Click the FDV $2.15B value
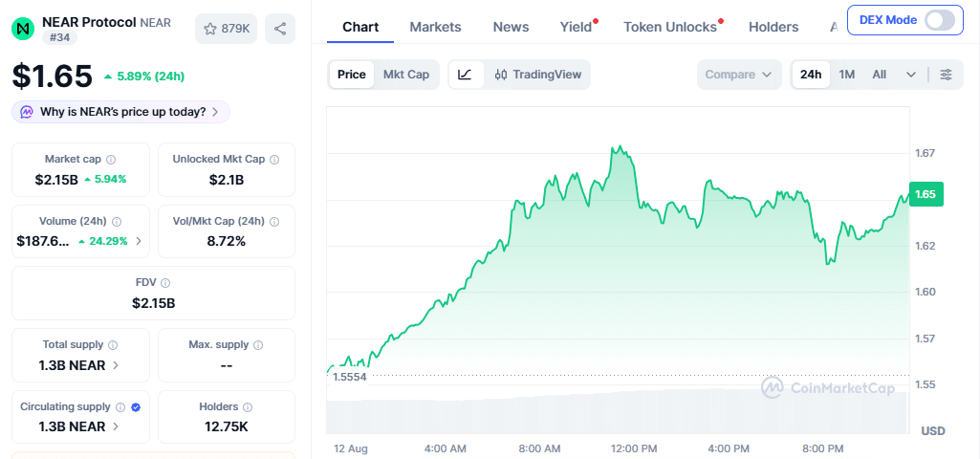This screenshot has height=459, width=980. [153, 303]
